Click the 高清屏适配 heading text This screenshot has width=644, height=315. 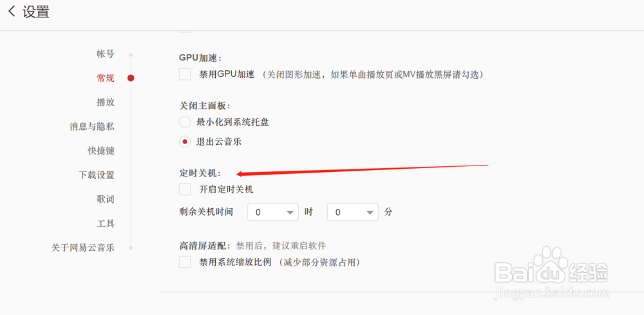205,245
